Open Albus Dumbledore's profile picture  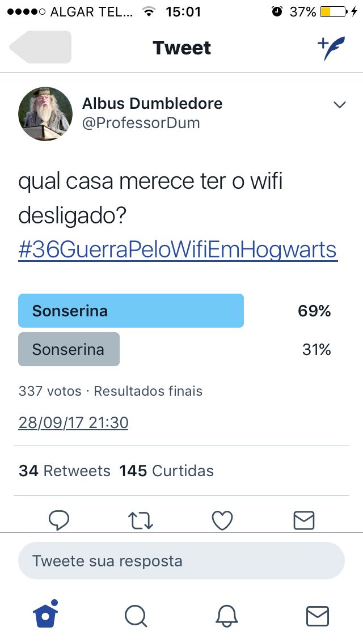pyautogui.click(x=45, y=113)
